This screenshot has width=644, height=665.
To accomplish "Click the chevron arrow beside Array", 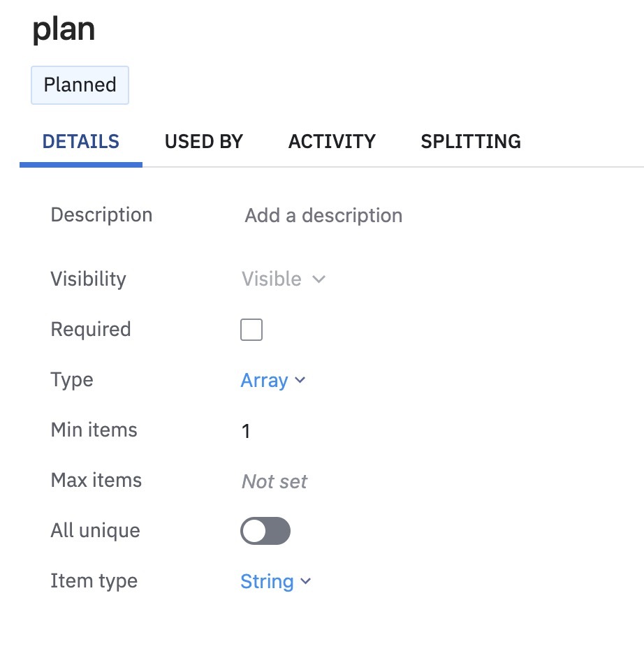I will coord(300,381).
